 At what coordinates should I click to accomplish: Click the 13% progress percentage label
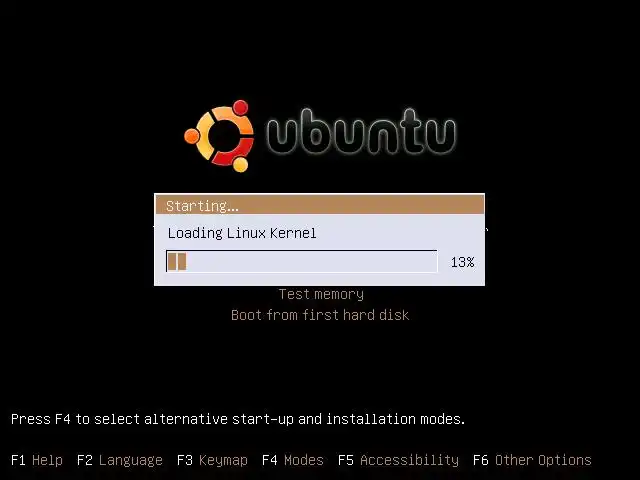[462, 262]
